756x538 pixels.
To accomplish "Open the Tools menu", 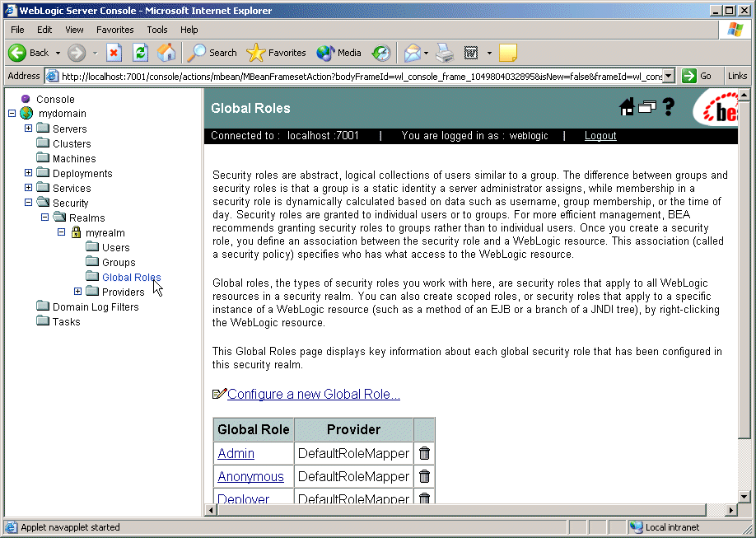I will (x=157, y=30).
